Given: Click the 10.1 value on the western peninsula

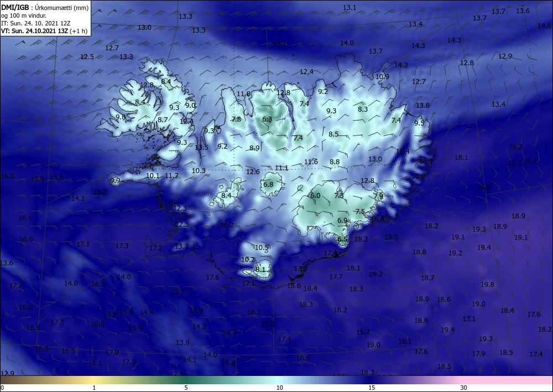Looking at the screenshot, I should coord(153,175).
